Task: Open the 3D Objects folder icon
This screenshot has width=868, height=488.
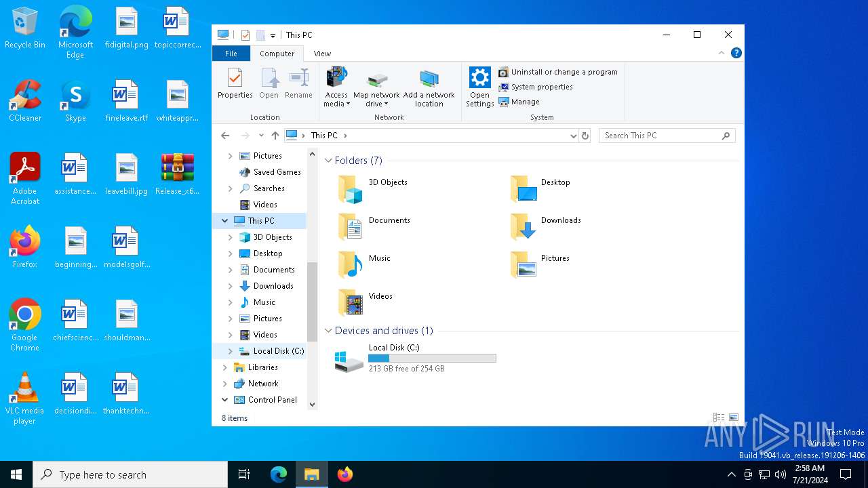Action: click(x=351, y=189)
